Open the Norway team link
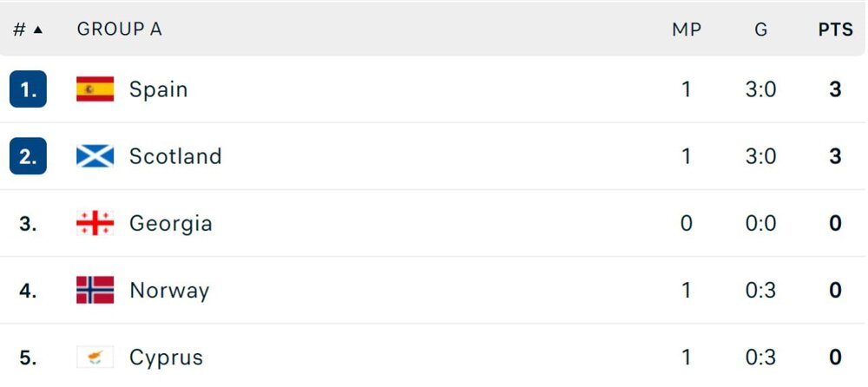Image resolution: width=868 pixels, height=387 pixels. coord(169,290)
